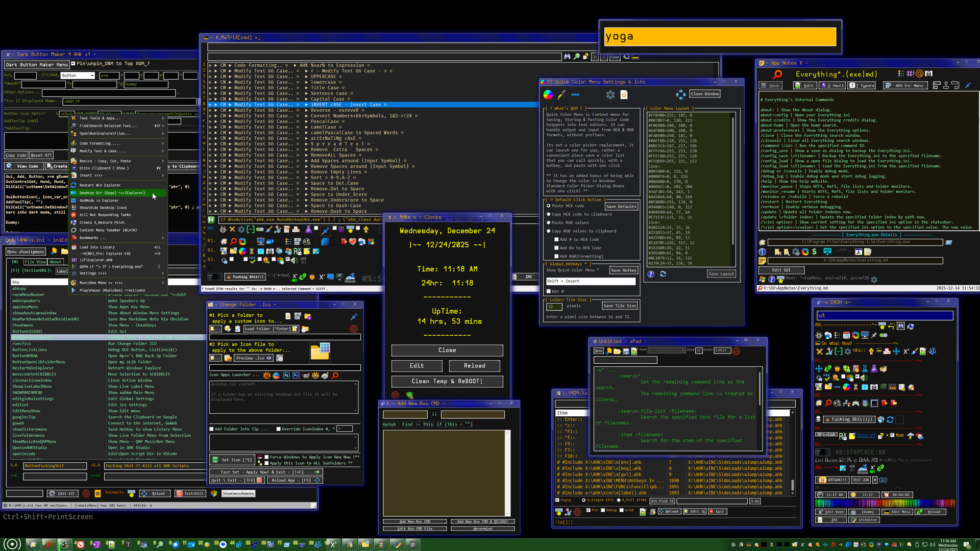Click the blue pin icon in App Notes toolbar
Image resolution: width=980 pixels, height=551 pixels.
[x=968, y=86]
